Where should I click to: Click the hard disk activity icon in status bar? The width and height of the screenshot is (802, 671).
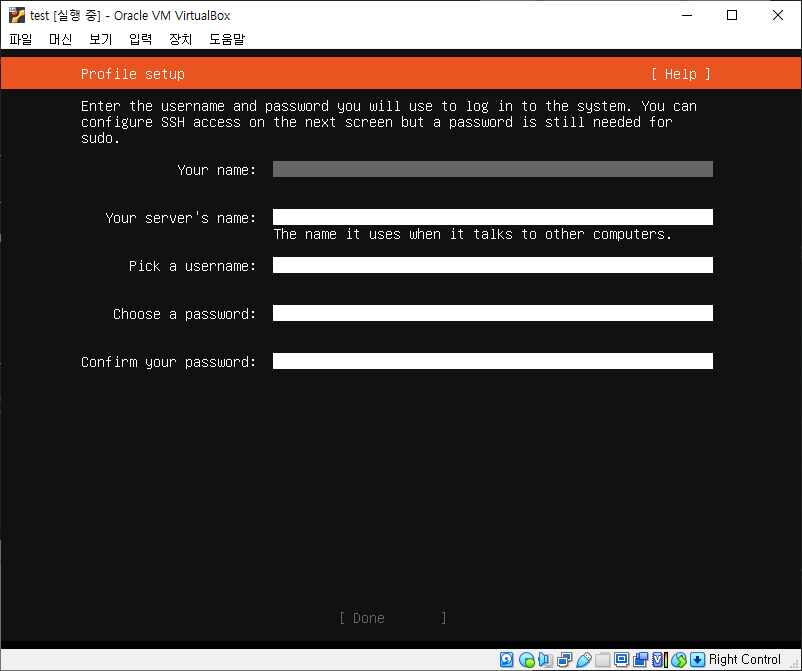point(506,660)
